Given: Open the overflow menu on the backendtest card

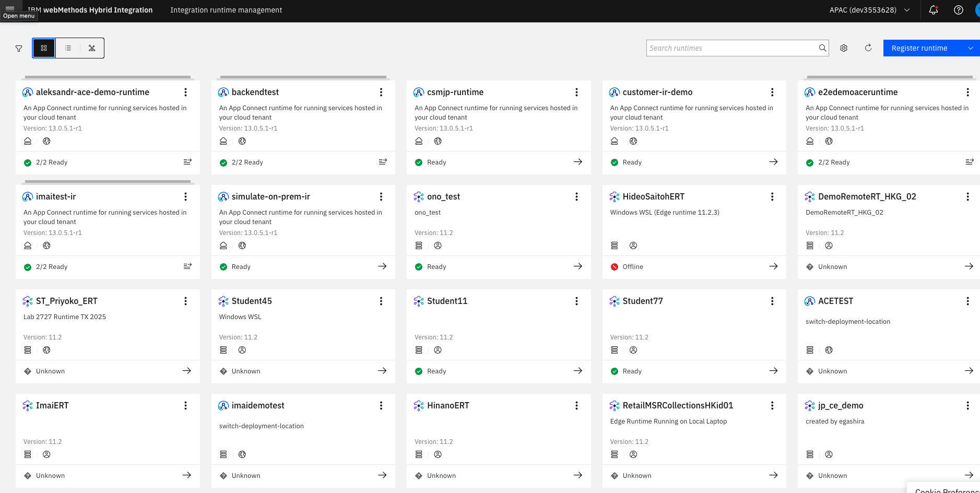Looking at the screenshot, I should click(x=381, y=92).
